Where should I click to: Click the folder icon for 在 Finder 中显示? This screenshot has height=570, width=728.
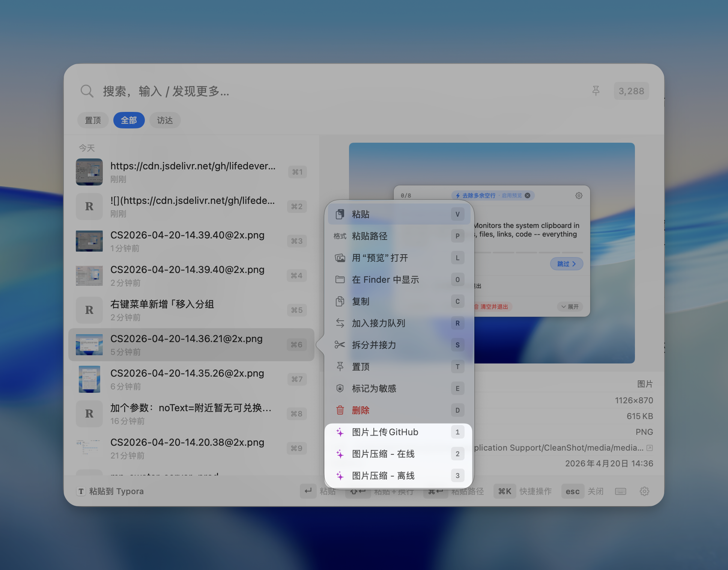pos(340,279)
